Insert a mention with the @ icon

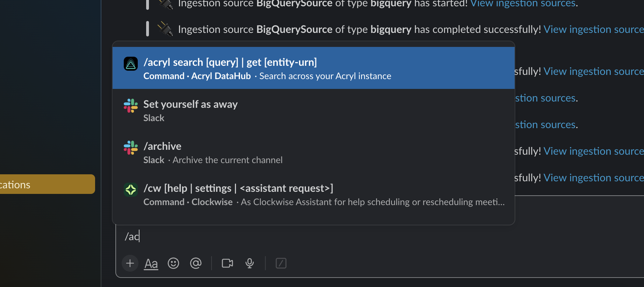pyautogui.click(x=196, y=263)
